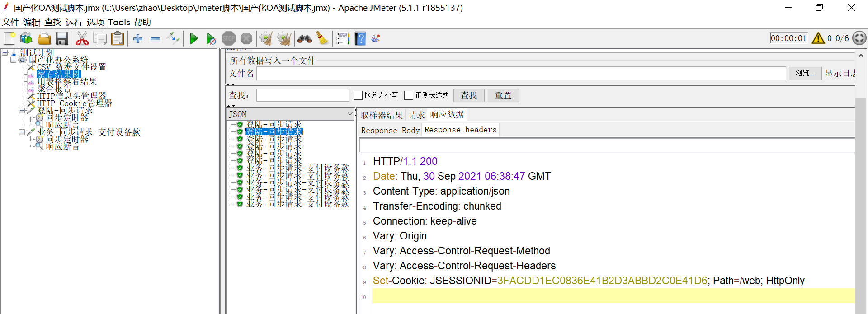Image resolution: width=868 pixels, height=314 pixels.
Task: Select the 国产化办公系统 thread group
Action: (x=58, y=60)
